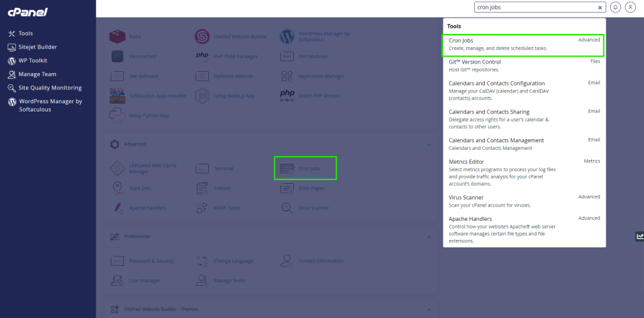Click in the search field containing cron jobs
Viewport: 644px width, 318px height.
tap(535, 8)
